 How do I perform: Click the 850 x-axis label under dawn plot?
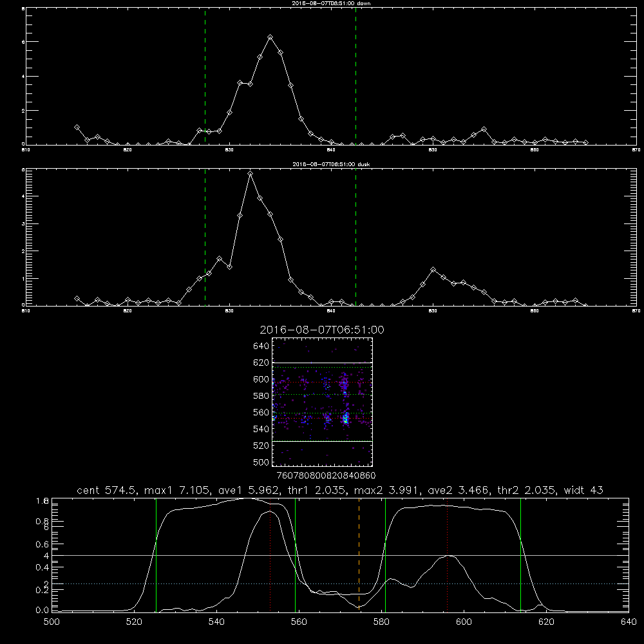pos(433,150)
